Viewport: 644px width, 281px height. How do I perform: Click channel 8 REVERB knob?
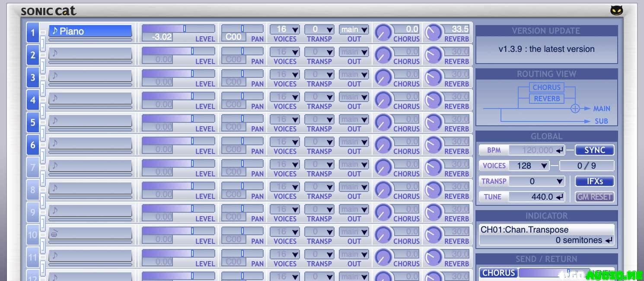tap(434, 190)
